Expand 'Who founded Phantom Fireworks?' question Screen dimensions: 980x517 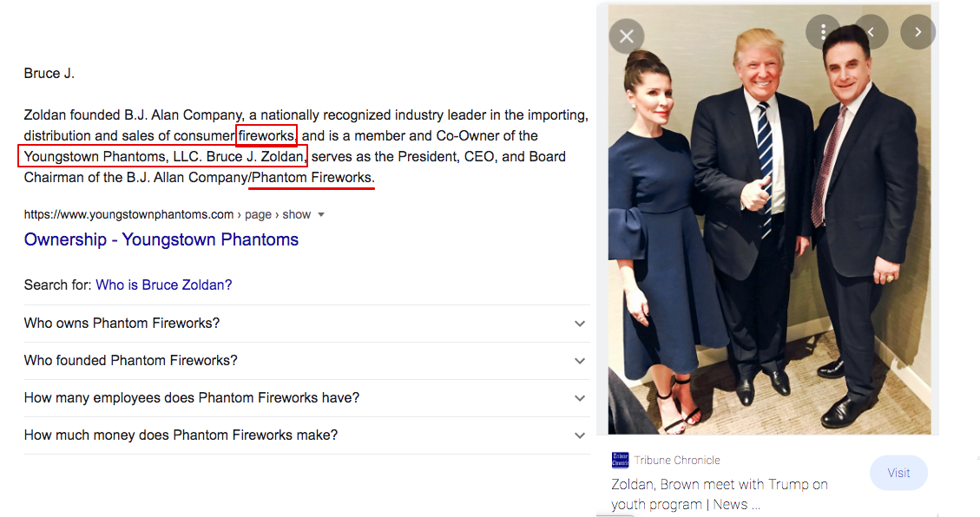pos(306,361)
